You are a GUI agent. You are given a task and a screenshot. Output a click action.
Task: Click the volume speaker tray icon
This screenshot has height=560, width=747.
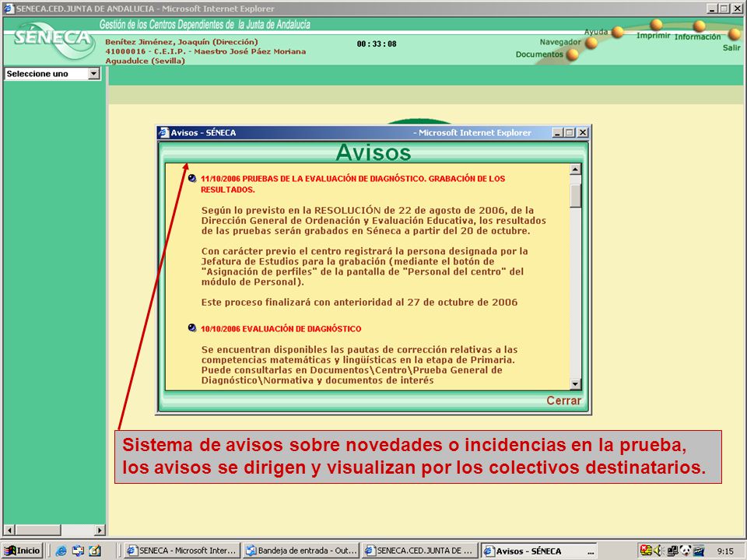[x=659, y=551]
